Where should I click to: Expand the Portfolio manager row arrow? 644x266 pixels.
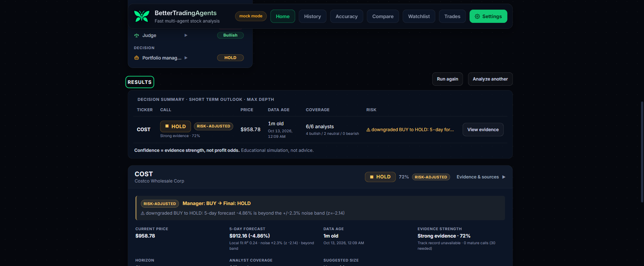(x=186, y=58)
